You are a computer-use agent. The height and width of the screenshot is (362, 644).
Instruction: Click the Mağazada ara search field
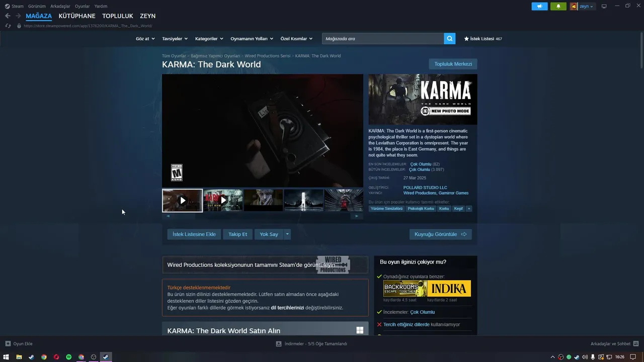[383, 39]
